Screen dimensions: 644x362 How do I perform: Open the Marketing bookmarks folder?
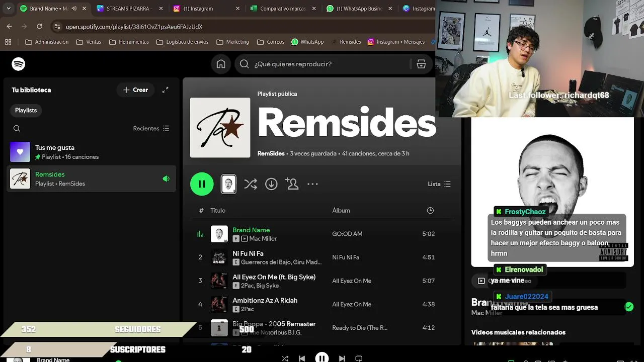pos(232,42)
